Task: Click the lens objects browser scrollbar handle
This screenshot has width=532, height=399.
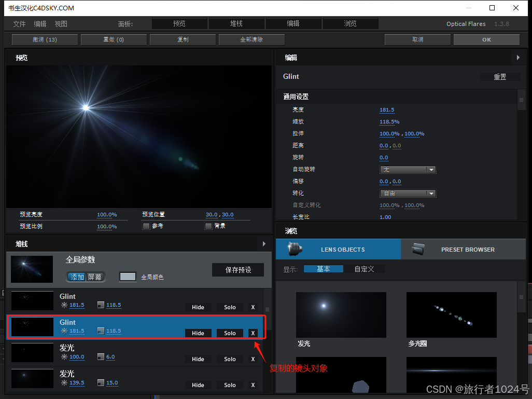Action: click(x=522, y=297)
